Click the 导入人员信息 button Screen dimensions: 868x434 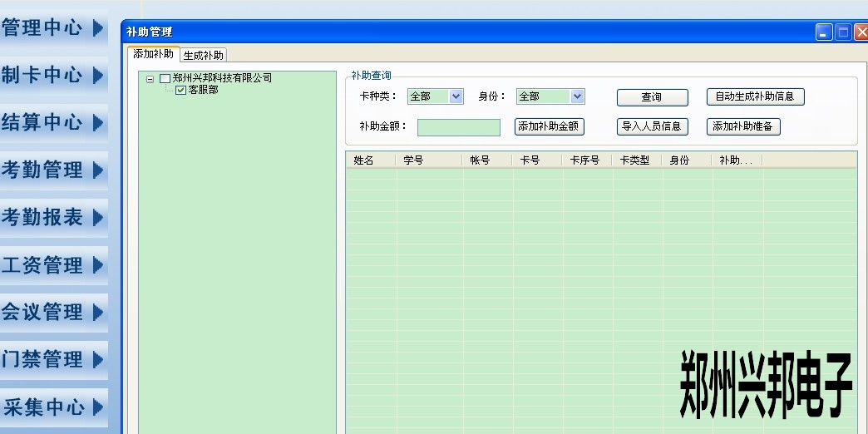coord(653,126)
